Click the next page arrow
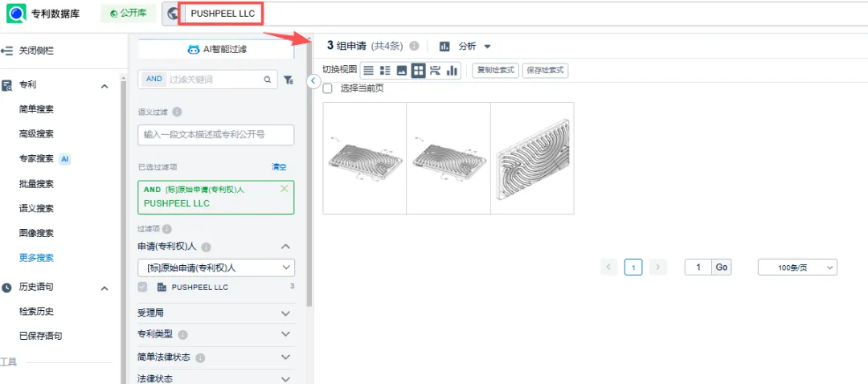The width and height of the screenshot is (868, 384). (x=657, y=268)
